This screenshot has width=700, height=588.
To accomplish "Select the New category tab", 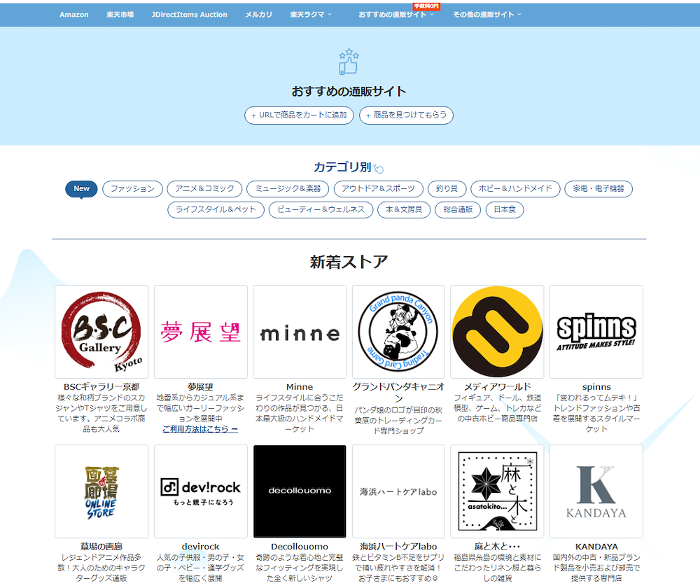I will pos(81,189).
